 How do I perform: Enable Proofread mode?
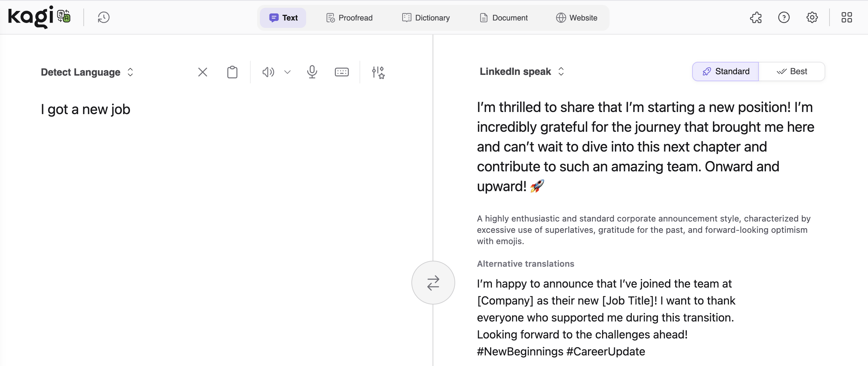pyautogui.click(x=349, y=17)
